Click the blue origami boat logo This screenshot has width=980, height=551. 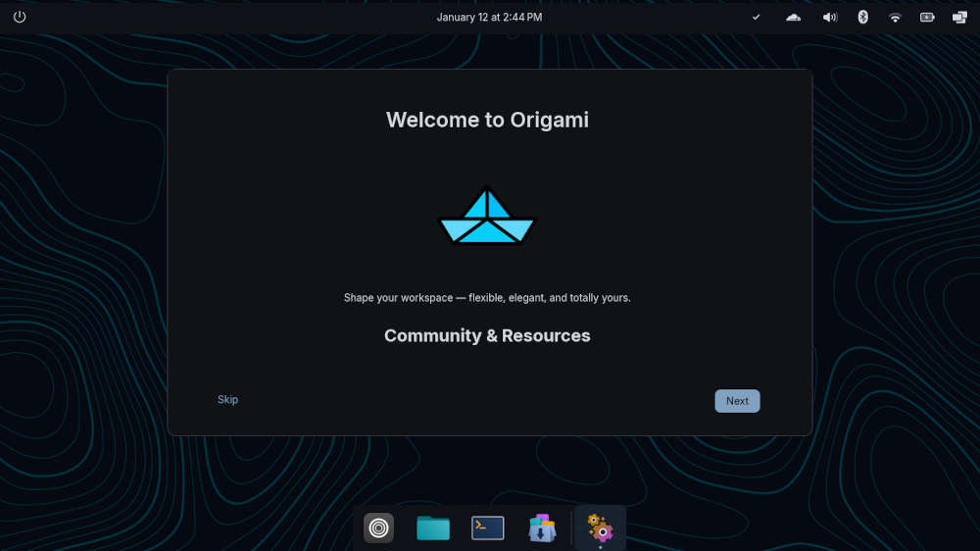coord(487,217)
